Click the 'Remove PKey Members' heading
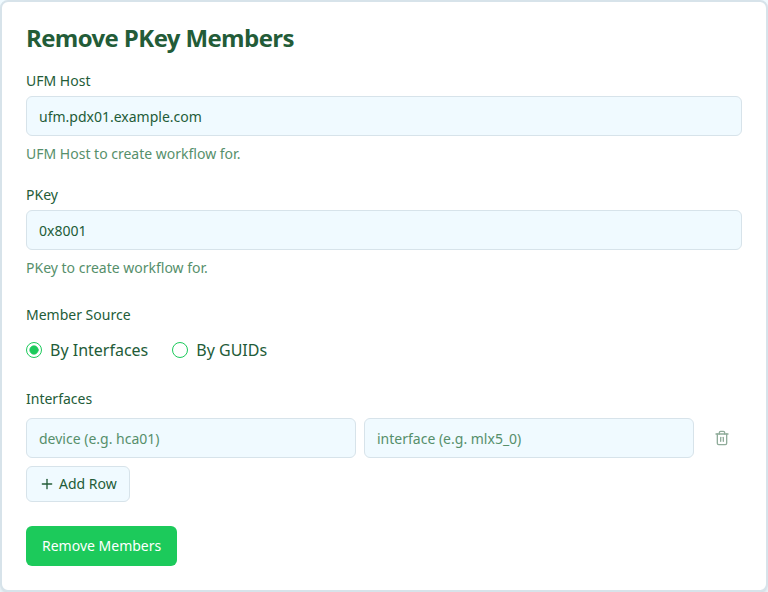 click(160, 39)
